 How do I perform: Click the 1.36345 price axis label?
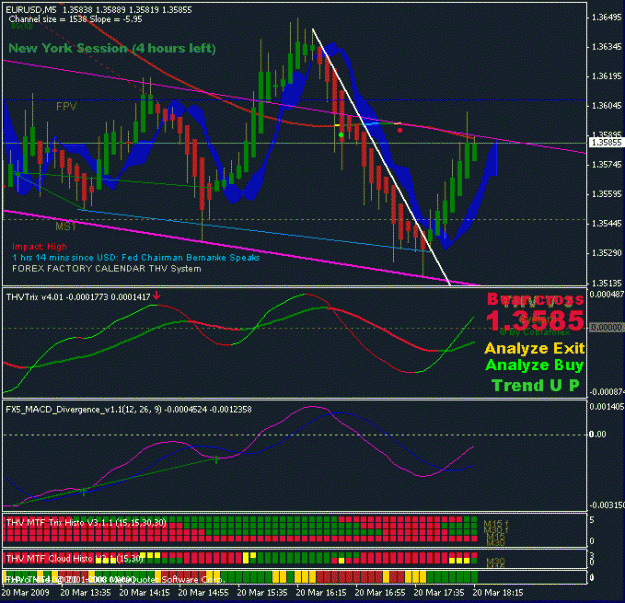pyautogui.click(x=607, y=47)
